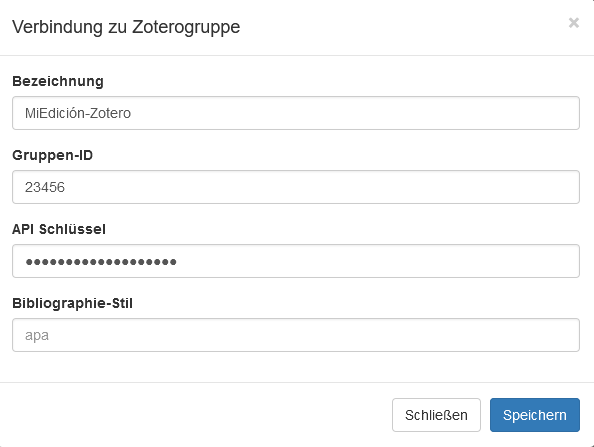Click the masked dots in the API key field

click(x=101, y=261)
